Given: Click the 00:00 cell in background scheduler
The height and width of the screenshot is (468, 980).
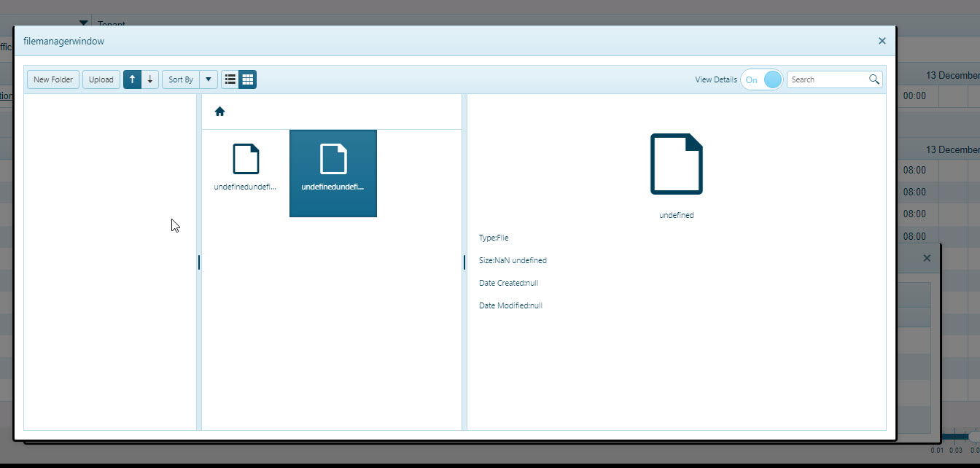Looking at the screenshot, I should coord(914,95).
